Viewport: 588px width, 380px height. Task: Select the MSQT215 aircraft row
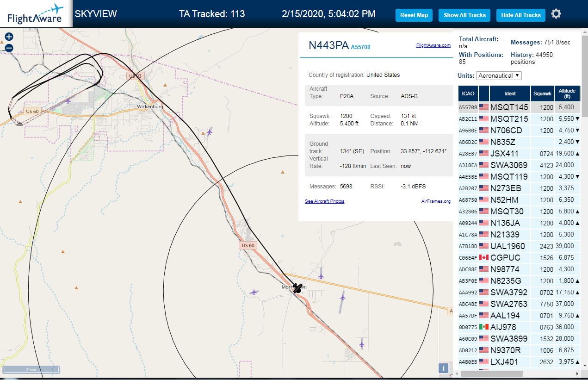coord(518,119)
